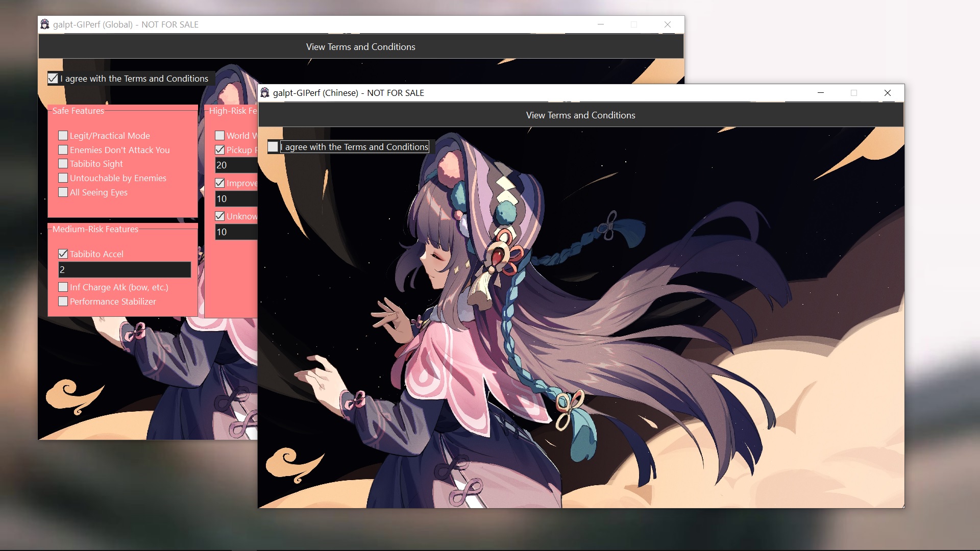This screenshot has height=551, width=980.
Task: Uncheck the Pickup option checkbox
Action: pyautogui.click(x=220, y=150)
